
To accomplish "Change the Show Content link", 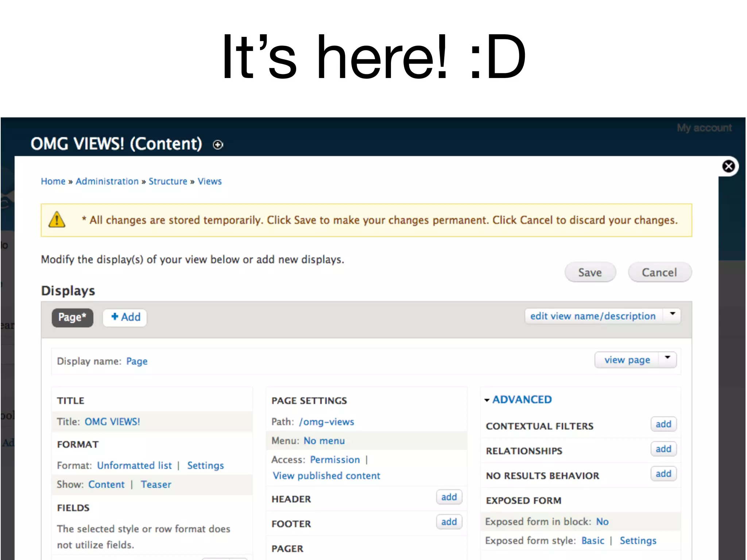I will click(107, 485).
